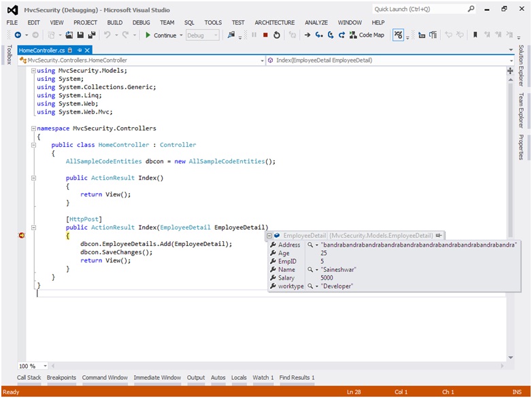The height and width of the screenshot is (399, 532).
Task: Close the HomeController.cs tab
Action: pos(87,50)
